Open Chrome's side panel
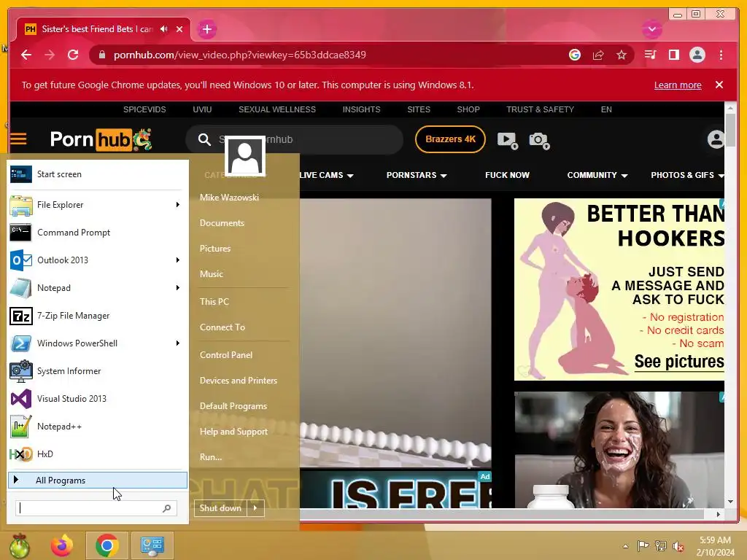This screenshot has height=560, width=747. pyautogui.click(x=673, y=55)
